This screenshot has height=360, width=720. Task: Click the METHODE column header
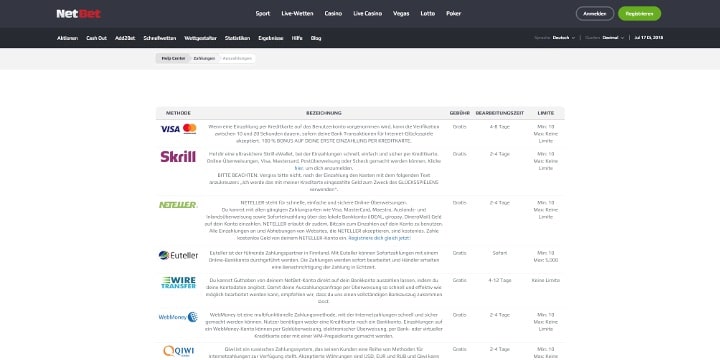point(178,113)
